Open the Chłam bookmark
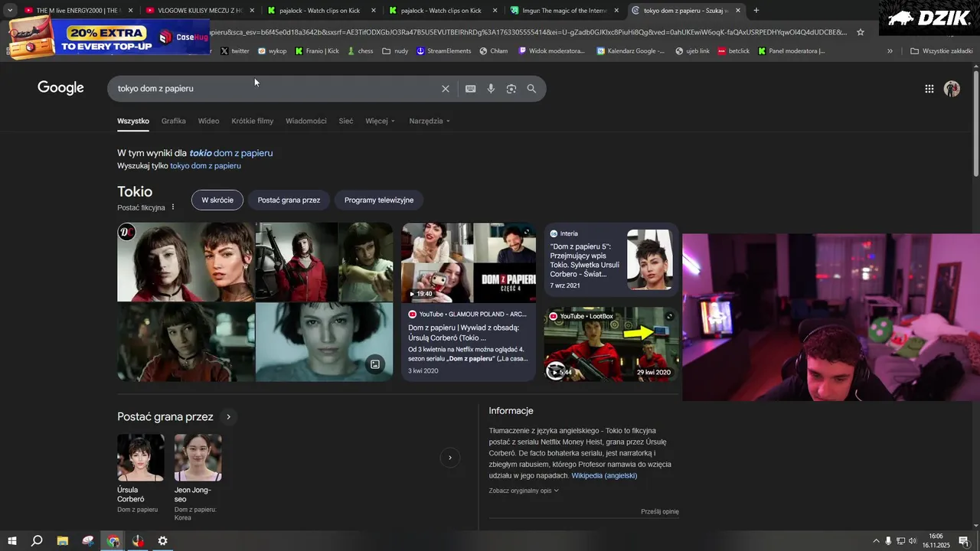Image resolution: width=980 pixels, height=551 pixels. click(494, 51)
